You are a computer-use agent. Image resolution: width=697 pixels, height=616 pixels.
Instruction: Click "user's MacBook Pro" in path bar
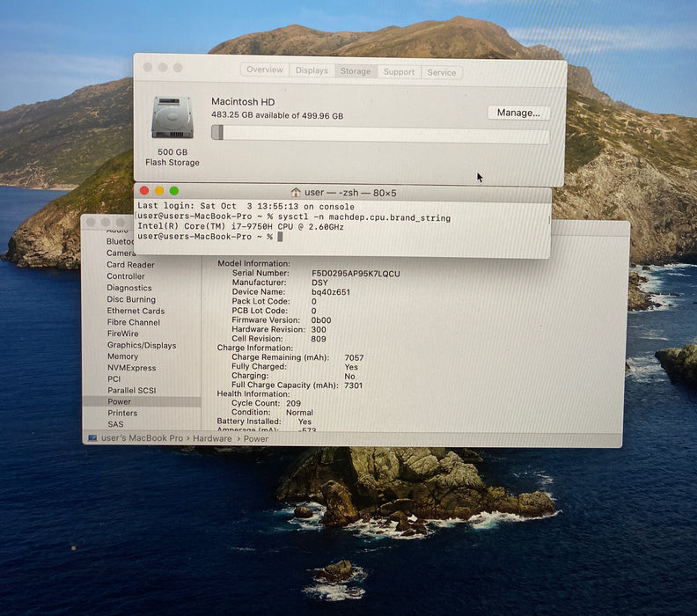(142, 437)
